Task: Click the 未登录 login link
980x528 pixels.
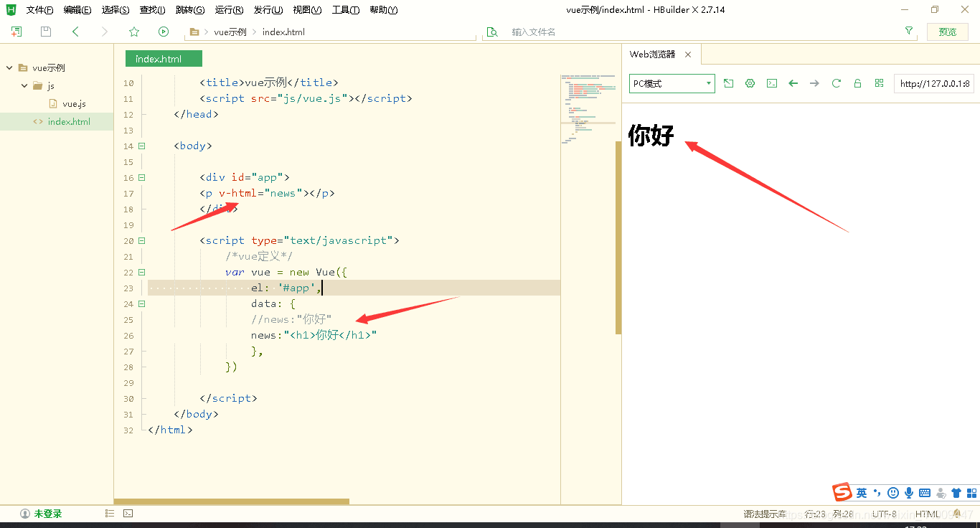Action: 48,514
